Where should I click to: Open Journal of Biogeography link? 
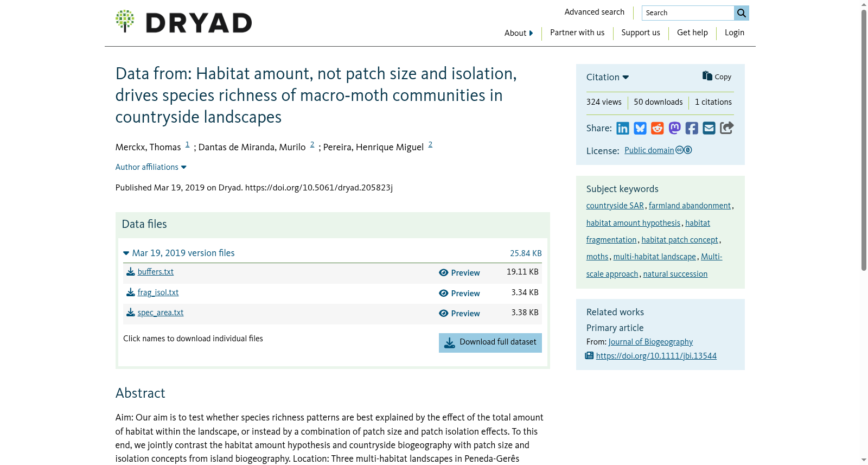pyautogui.click(x=650, y=342)
